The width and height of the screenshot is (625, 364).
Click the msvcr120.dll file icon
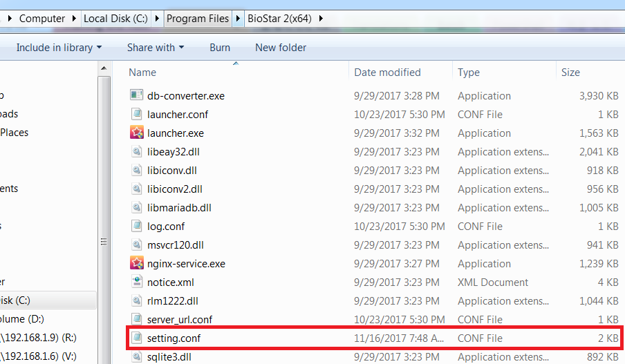[136, 245]
